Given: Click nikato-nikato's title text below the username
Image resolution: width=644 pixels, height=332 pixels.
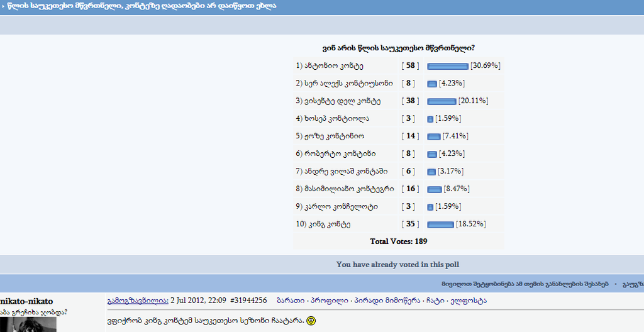Looking at the screenshot, I should click(x=34, y=313).
